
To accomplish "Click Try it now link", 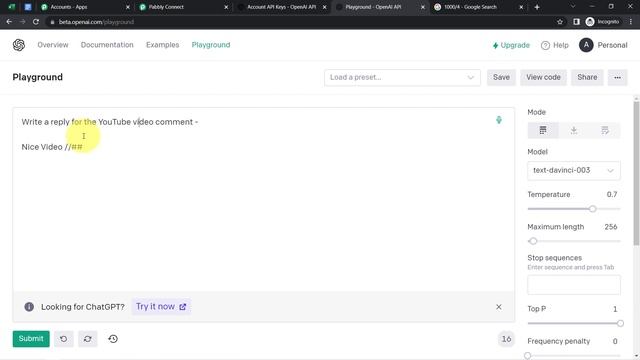I will (161, 307).
